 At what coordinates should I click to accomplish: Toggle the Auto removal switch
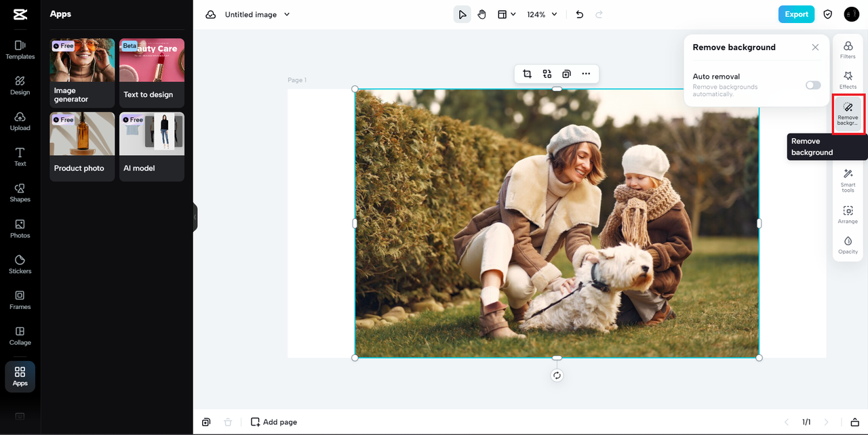tap(813, 85)
